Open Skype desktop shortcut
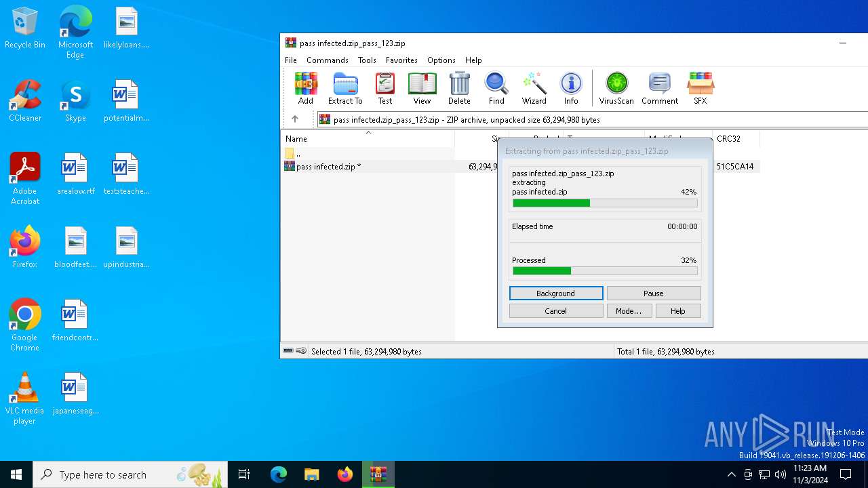This screenshot has width=868, height=488. pyautogui.click(x=75, y=101)
